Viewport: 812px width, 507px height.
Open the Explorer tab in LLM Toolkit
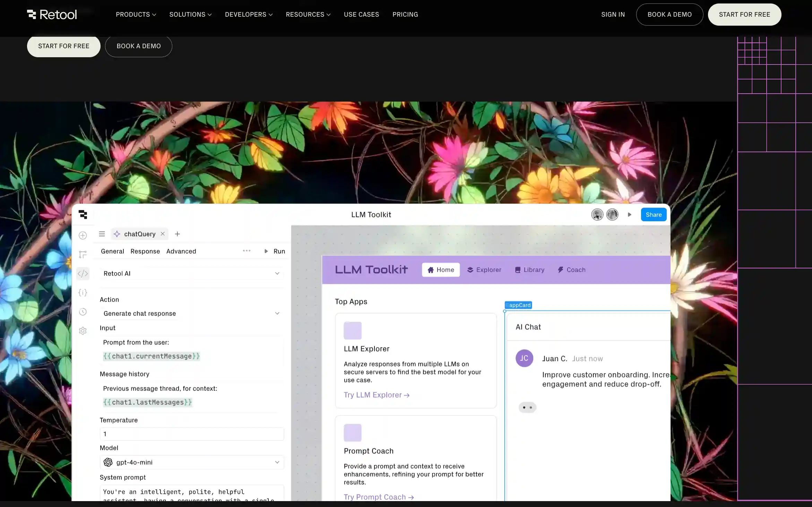(484, 270)
